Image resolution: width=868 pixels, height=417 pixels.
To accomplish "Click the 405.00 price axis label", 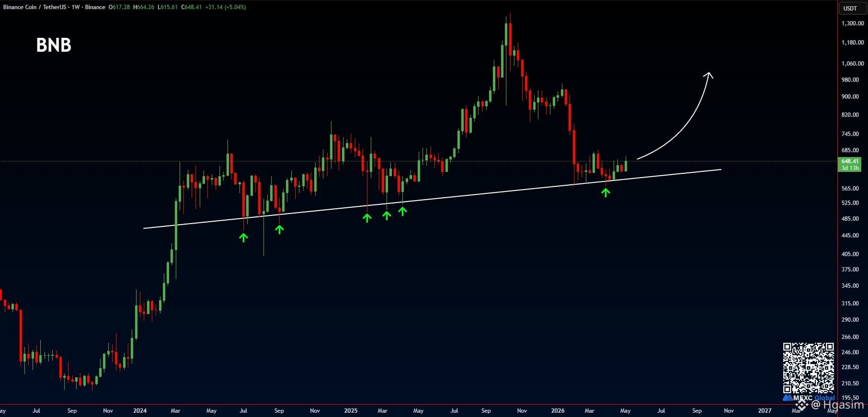I will (x=850, y=254).
